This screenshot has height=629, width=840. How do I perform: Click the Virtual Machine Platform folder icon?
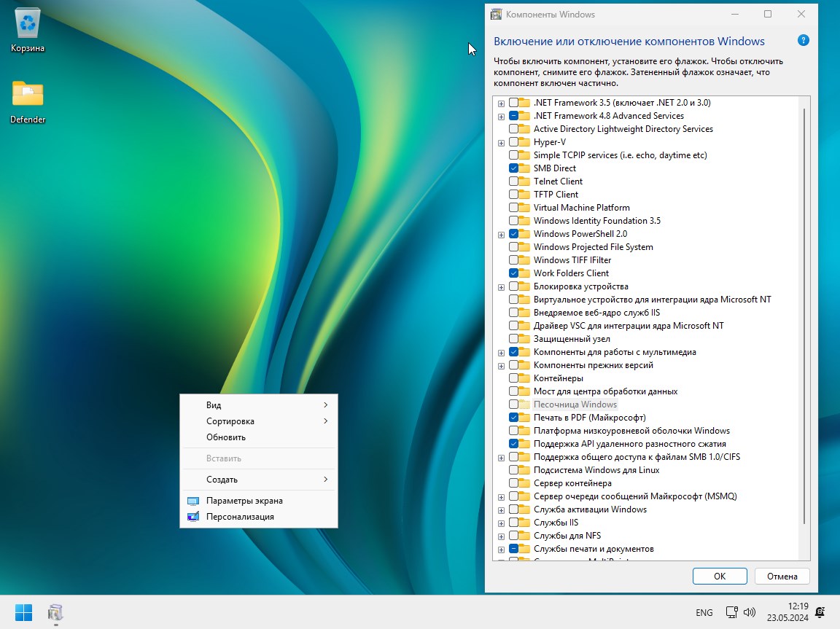pyautogui.click(x=524, y=208)
